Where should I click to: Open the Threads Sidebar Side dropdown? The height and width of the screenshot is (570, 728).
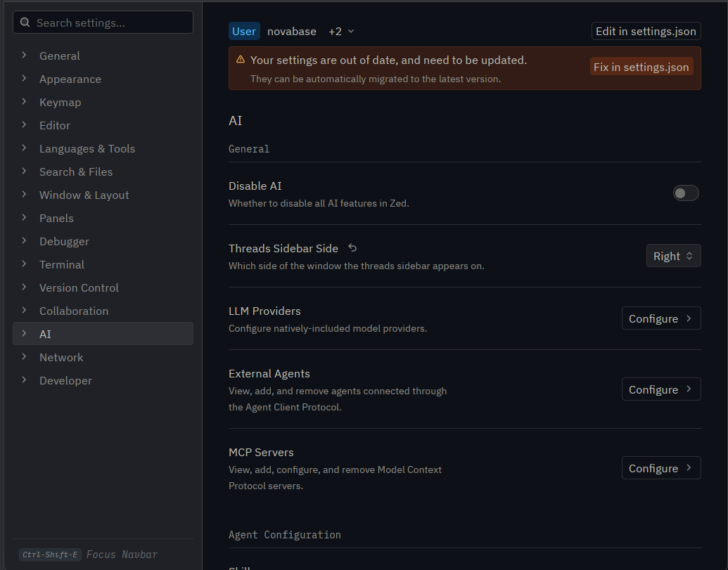pyautogui.click(x=673, y=256)
